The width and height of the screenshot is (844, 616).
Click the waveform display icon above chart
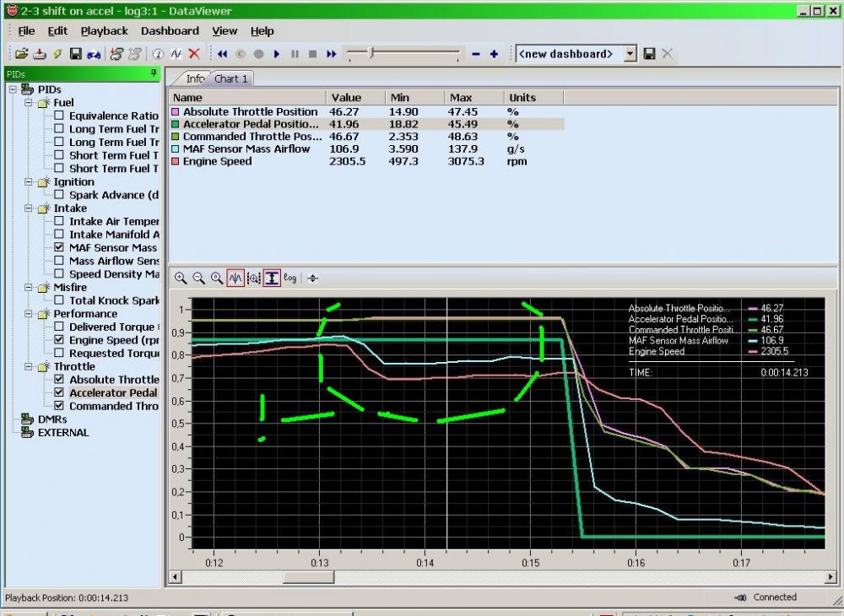tap(235, 278)
